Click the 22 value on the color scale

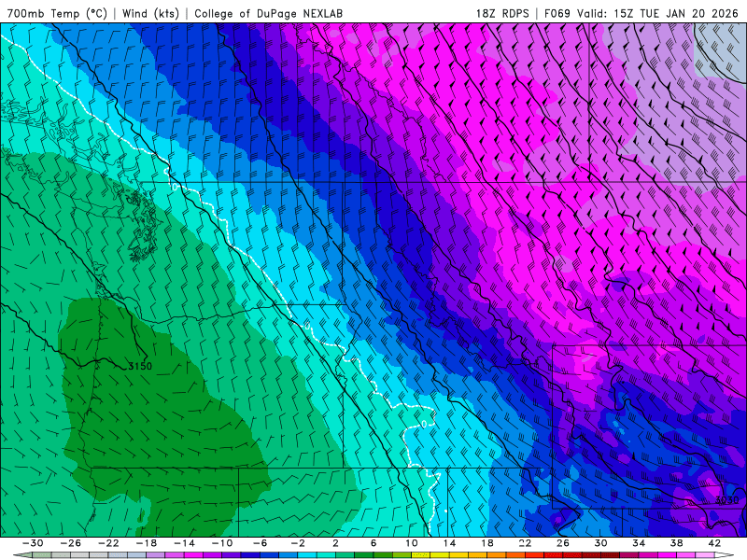(x=525, y=543)
